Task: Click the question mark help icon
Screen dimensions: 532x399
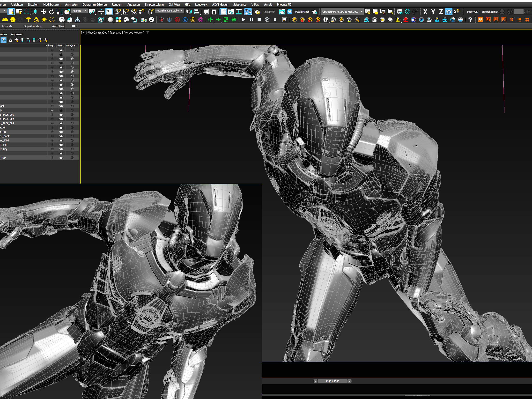Action: click(470, 20)
